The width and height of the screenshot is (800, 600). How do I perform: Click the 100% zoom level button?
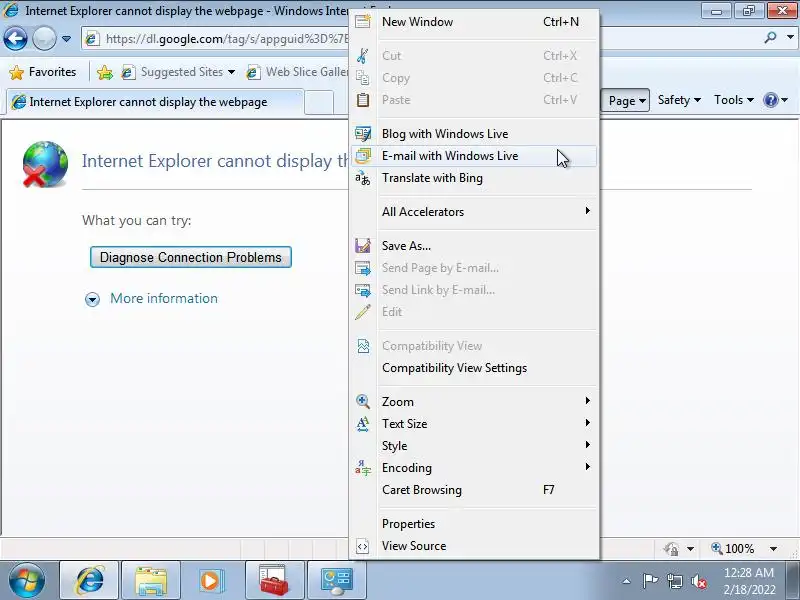(733, 549)
